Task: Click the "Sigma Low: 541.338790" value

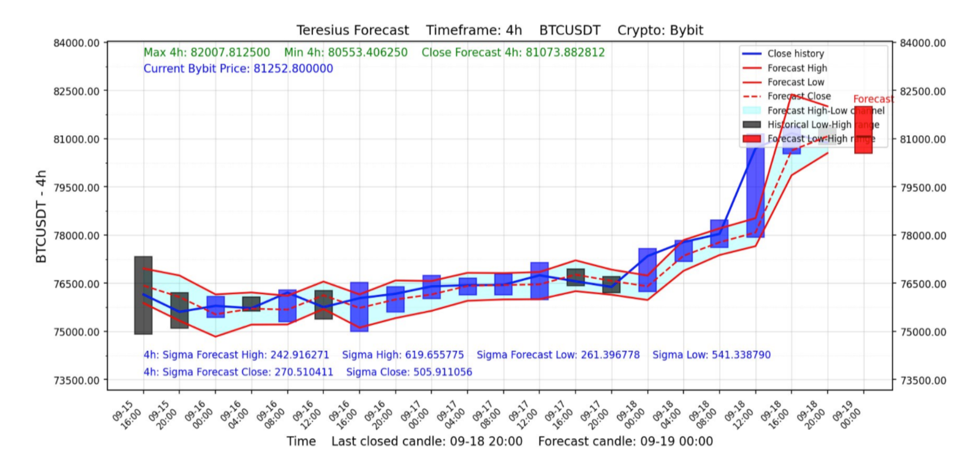Action: [x=712, y=355]
